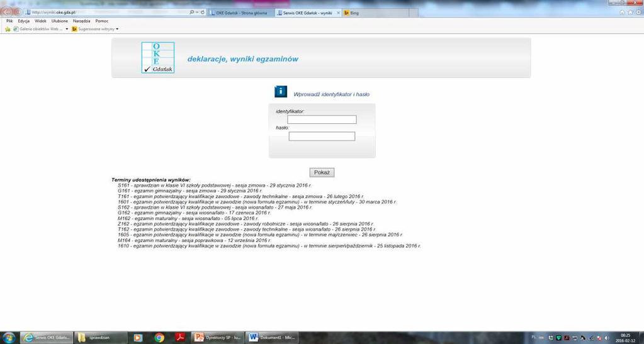644x344 pixels.
Task: Switch to Word Dokument1 taskbar button
Action: (x=272, y=338)
